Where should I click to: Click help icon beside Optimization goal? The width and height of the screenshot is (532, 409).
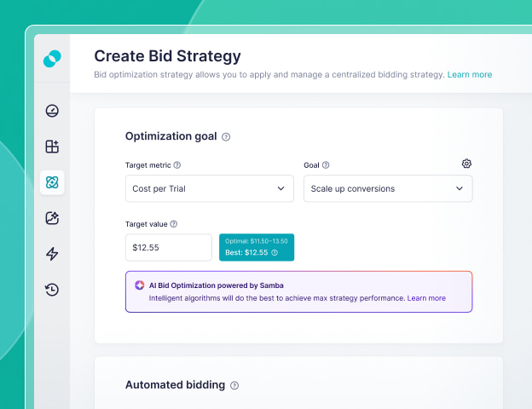click(226, 136)
